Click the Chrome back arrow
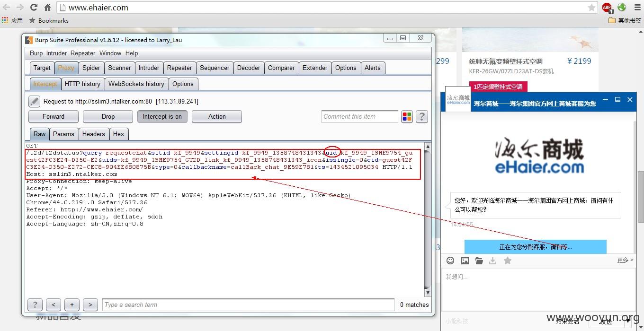 click(7, 8)
